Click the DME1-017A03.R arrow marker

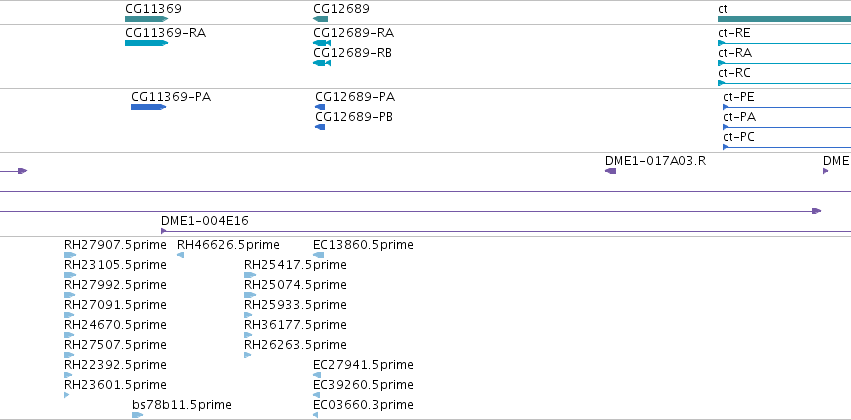(x=611, y=171)
